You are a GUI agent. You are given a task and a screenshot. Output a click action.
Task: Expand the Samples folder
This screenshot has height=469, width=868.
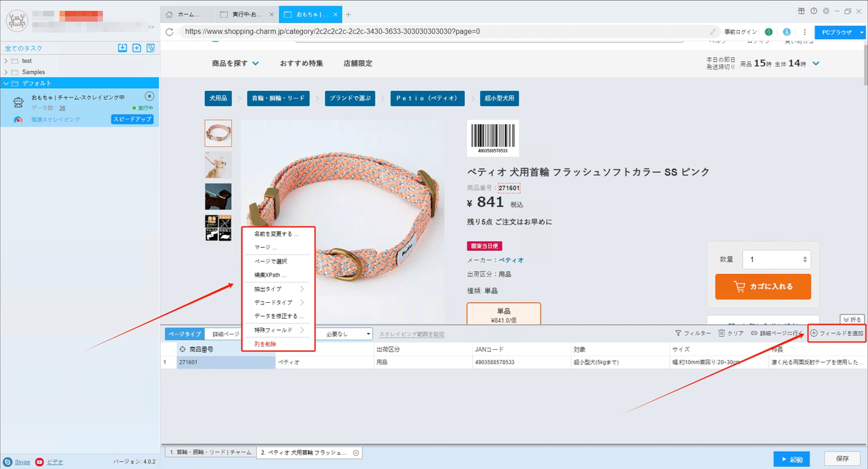(x=6, y=72)
